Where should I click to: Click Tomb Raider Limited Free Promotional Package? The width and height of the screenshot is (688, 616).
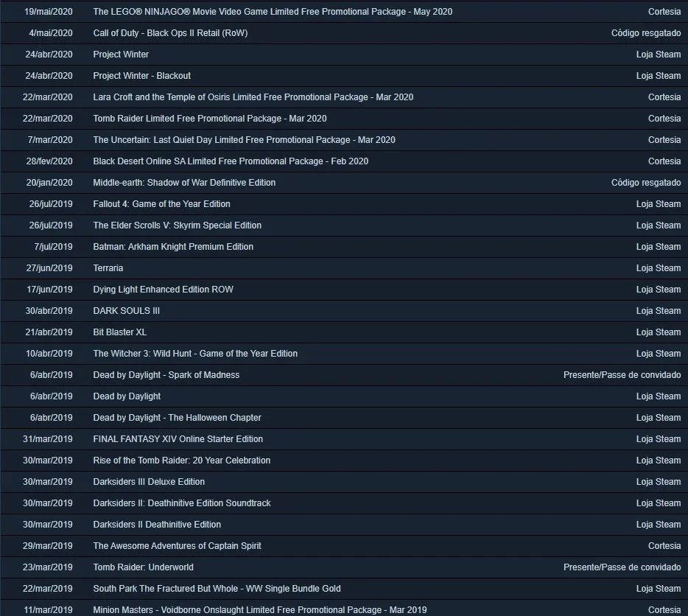210,119
